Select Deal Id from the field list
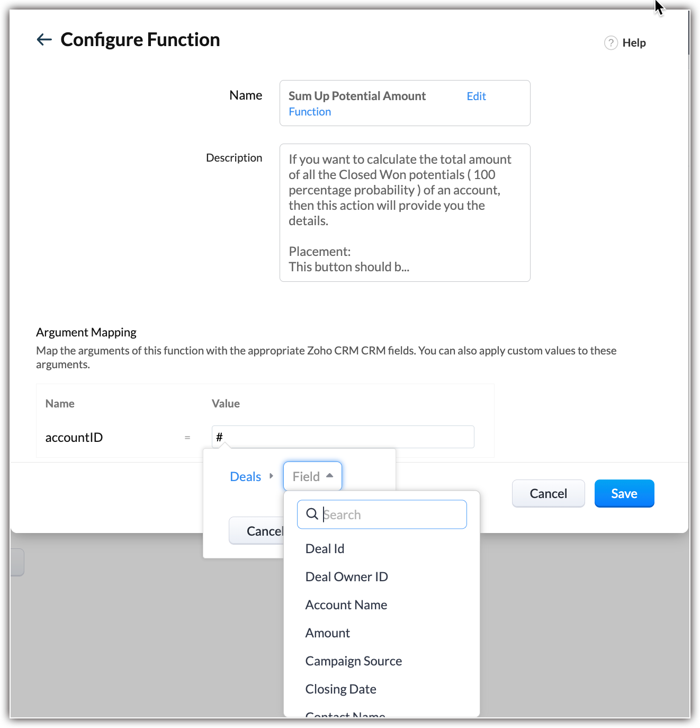 pos(325,549)
